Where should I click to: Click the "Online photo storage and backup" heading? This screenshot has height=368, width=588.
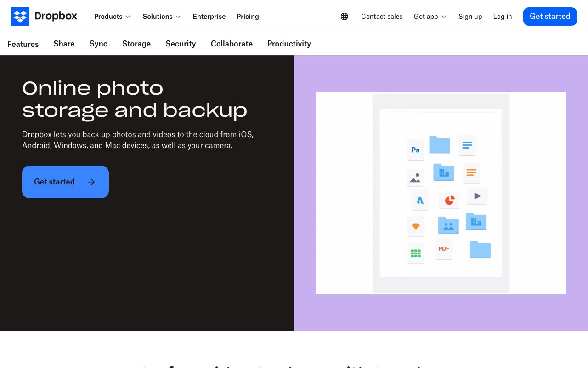pos(135,99)
